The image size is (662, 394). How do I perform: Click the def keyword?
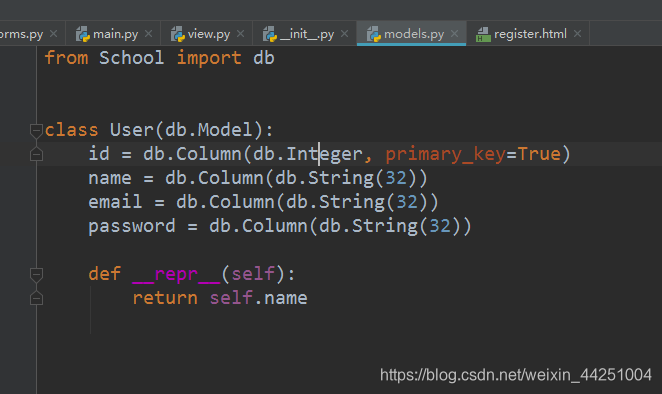pos(105,274)
